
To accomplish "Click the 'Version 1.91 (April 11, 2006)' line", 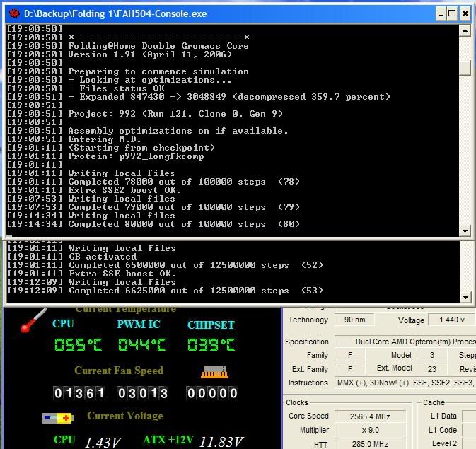I will [x=150, y=54].
